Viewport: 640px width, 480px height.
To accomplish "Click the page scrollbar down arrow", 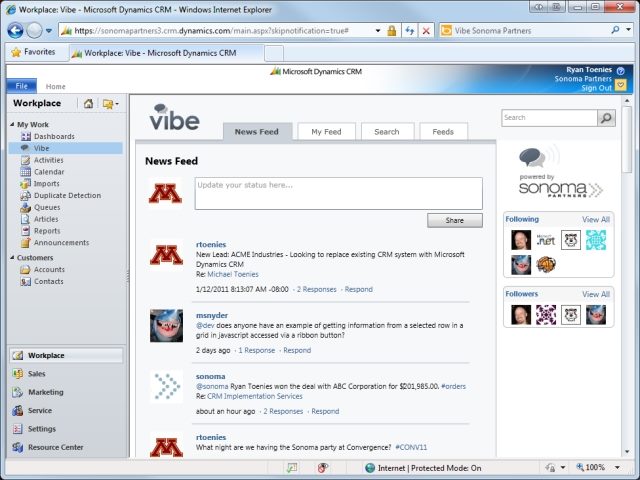I will (x=627, y=452).
